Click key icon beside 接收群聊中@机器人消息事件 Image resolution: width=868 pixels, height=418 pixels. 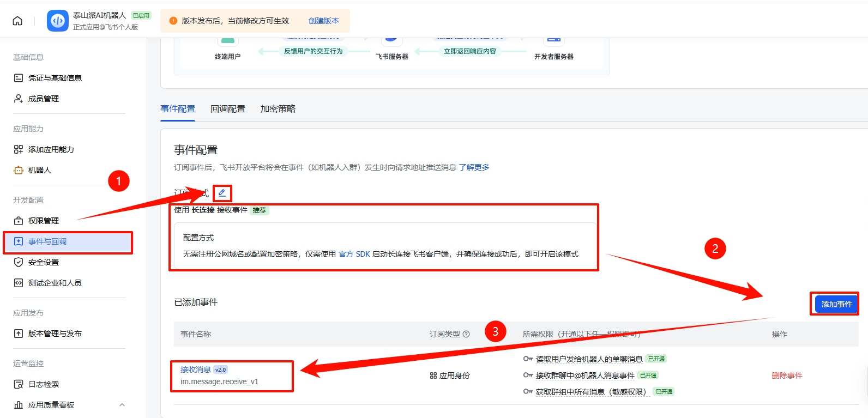click(x=528, y=375)
